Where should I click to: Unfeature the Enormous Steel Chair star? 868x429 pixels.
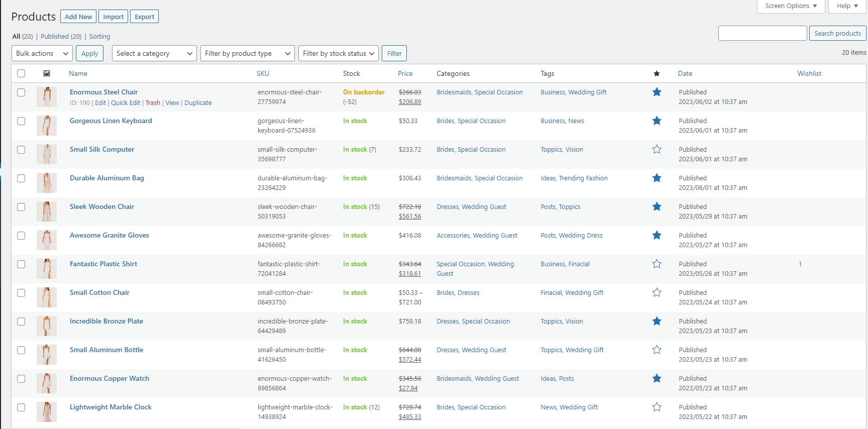click(657, 92)
